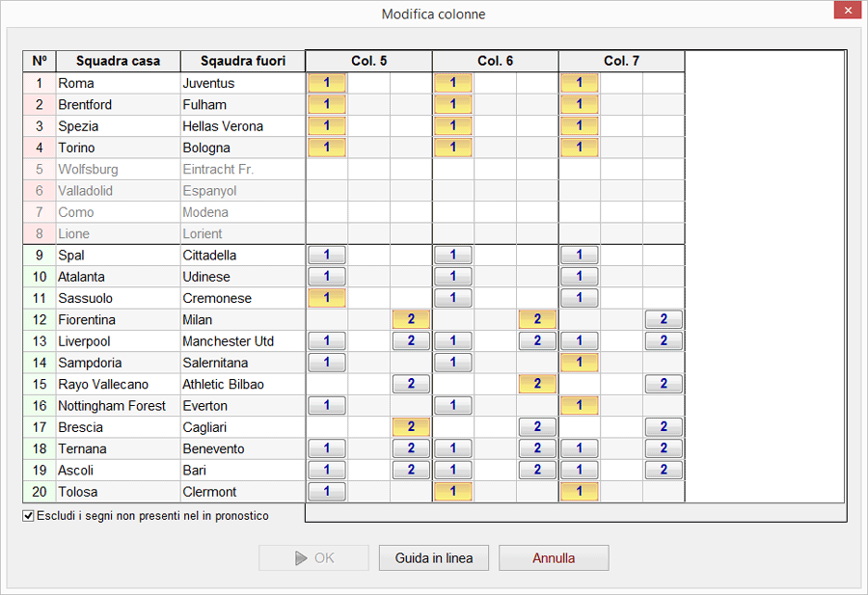Click the Squadra casa column header
The height and width of the screenshot is (595, 868).
118,61
